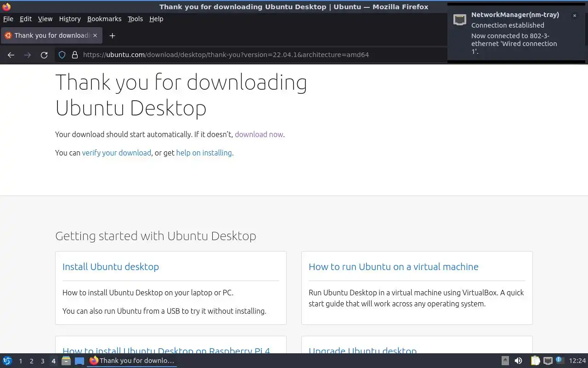Switch to workspace 1

[x=20, y=361]
